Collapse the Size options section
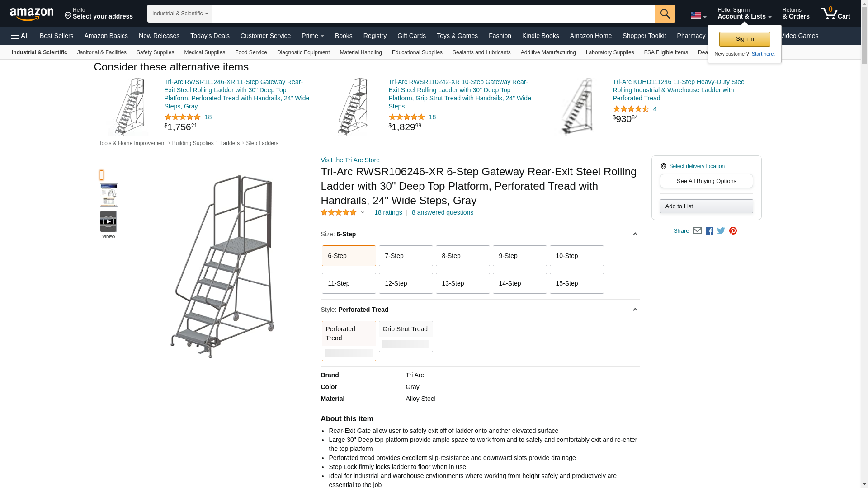Image resolution: width=868 pixels, height=488 pixels. (x=635, y=234)
